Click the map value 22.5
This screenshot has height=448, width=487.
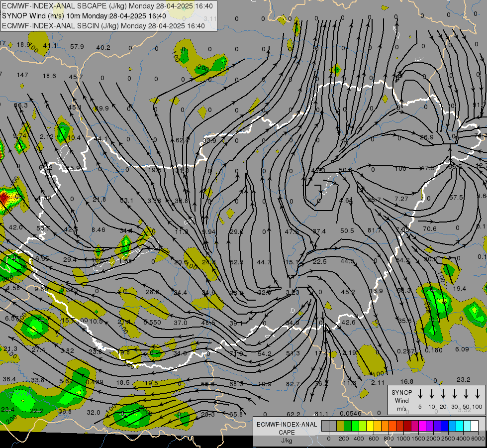coord(320,262)
